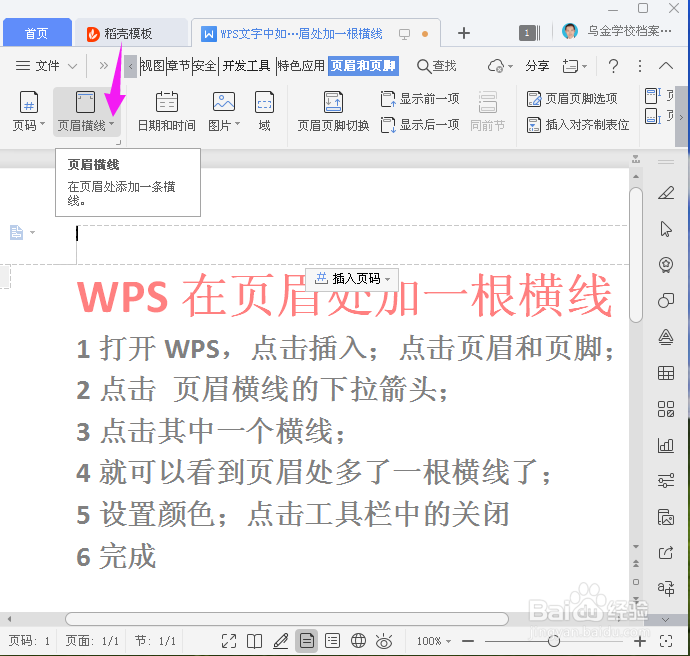Click in the header text area
The height and width of the screenshot is (656, 690).
tap(352, 245)
